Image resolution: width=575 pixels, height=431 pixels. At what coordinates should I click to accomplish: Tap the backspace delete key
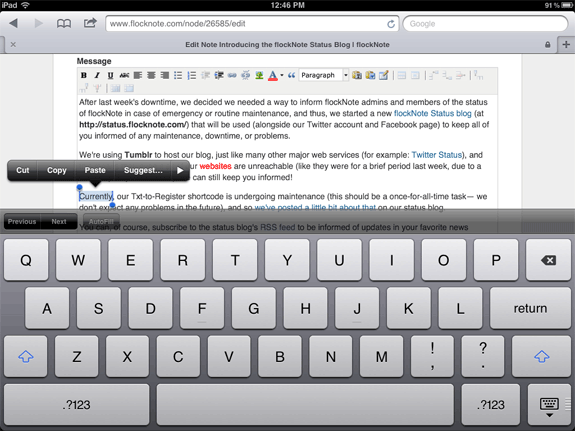[548, 260]
